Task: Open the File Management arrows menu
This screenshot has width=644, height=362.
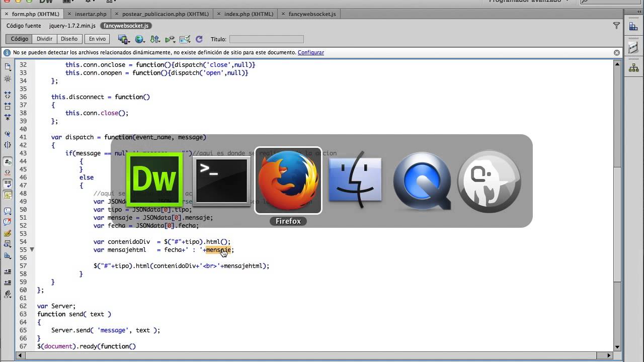Action: (x=154, y=39)
